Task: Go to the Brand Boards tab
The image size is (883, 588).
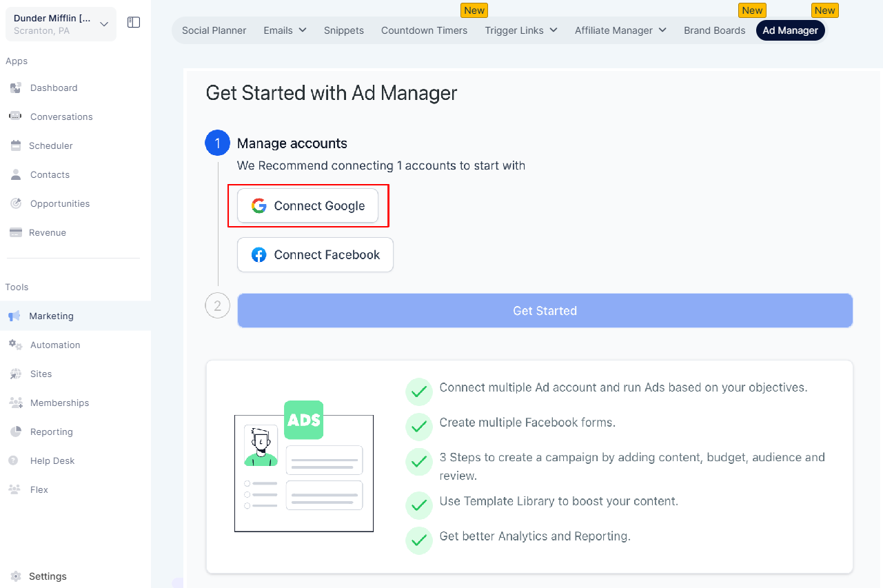Action: (715, 30)
